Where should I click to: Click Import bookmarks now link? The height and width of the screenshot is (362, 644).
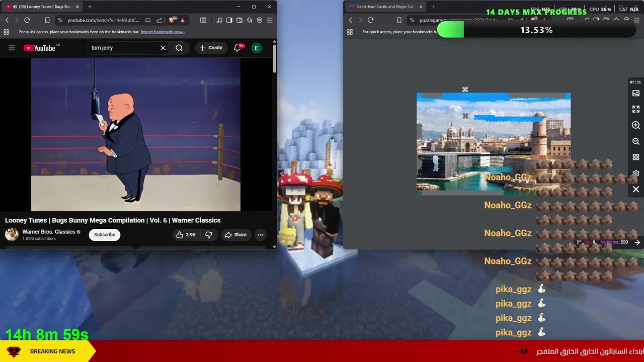(163, 32)
